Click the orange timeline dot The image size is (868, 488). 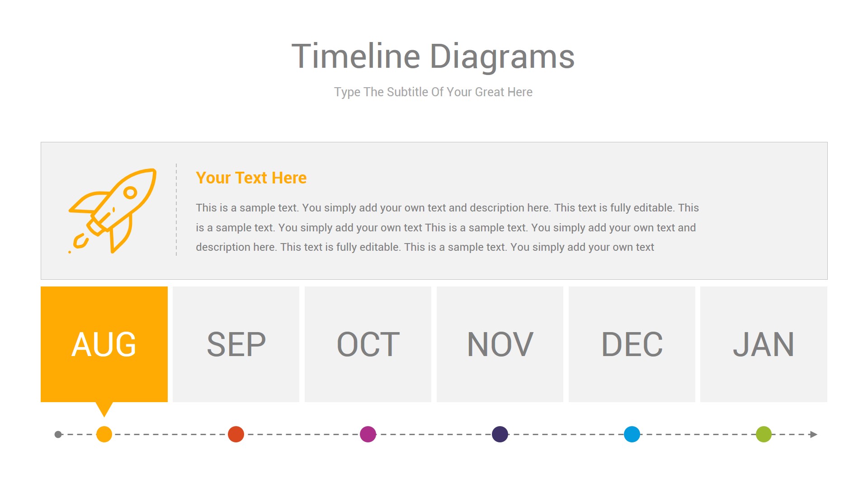coord(104,434)
